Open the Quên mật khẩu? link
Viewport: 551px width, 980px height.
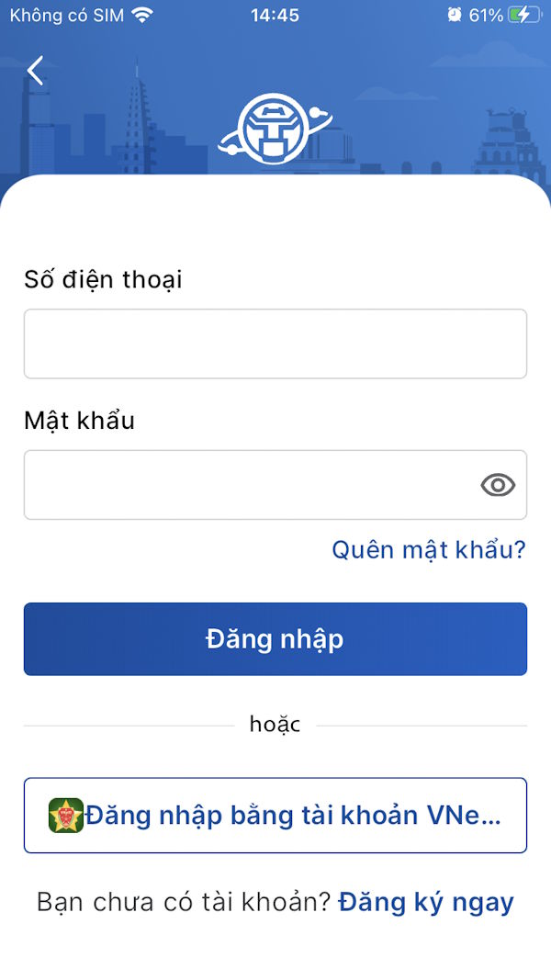click(x=428, y=549)
